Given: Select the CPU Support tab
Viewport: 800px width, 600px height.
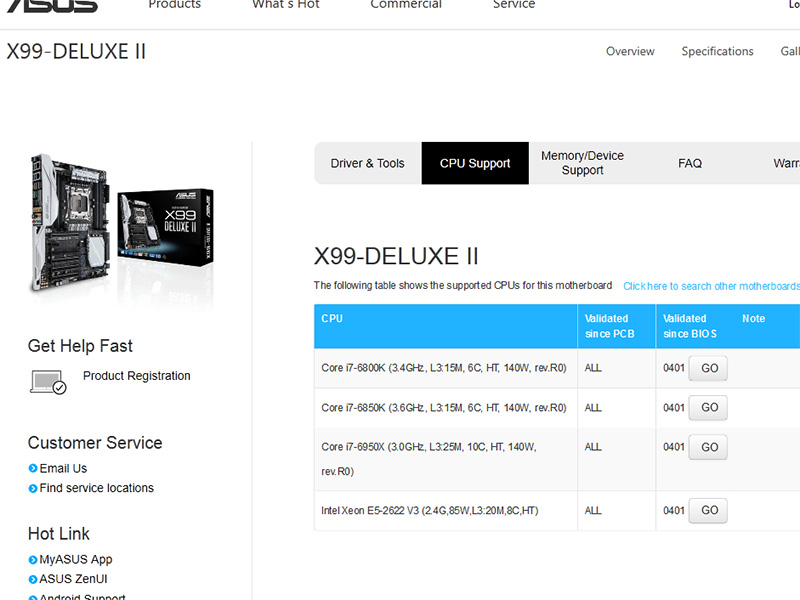Looking at the screenshot, I should (475, 163).
